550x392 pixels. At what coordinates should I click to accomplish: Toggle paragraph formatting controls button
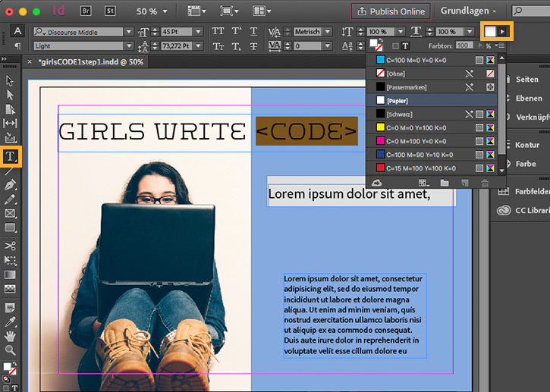17,46
